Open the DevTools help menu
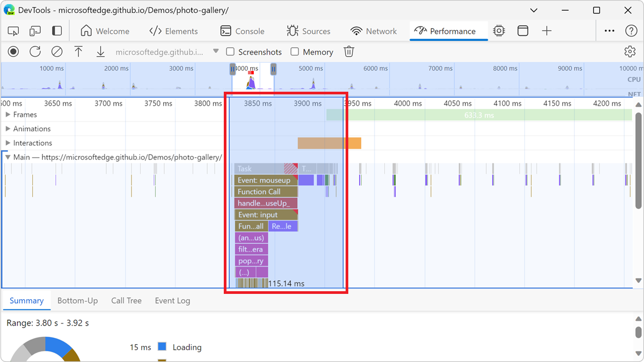644x362 pixels. [x=631, y=31]
